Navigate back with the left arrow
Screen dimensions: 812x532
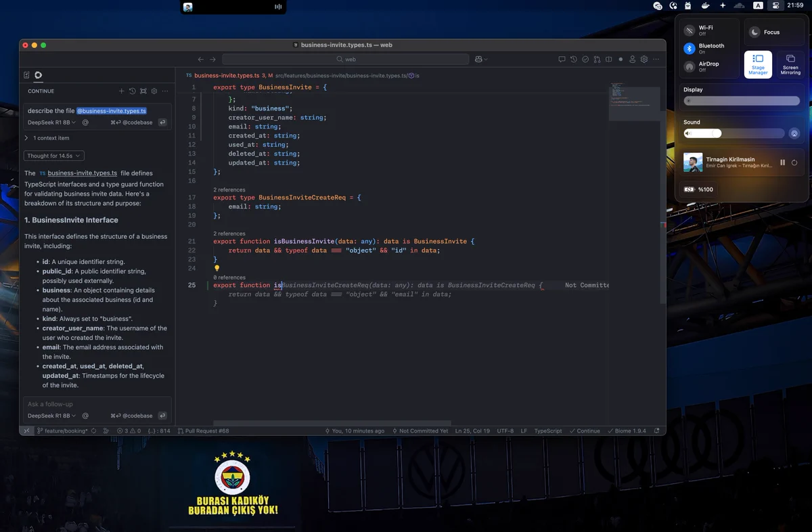pyautogui.click(x=200, y=60)
